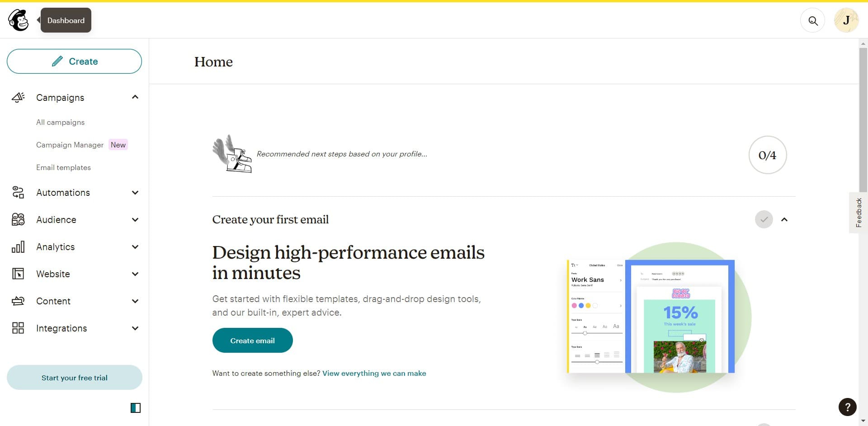Image resolution: width=868 pixels, height=426 pixels.
Task: Click the 0/4 progress circle
Action: [767, 155]
